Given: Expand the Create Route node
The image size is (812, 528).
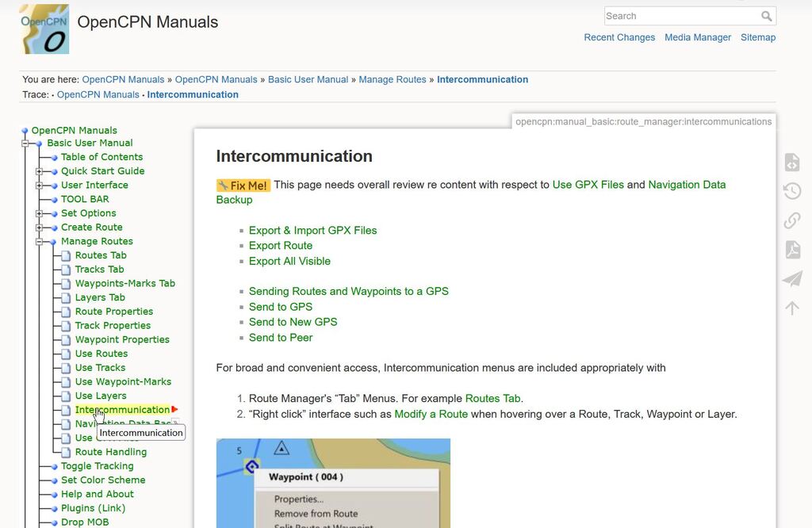Looking at the screenshot, I should click(x=39, y=228).
